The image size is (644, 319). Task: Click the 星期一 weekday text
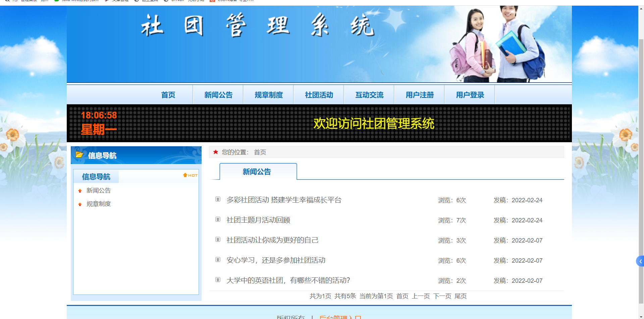99,129
